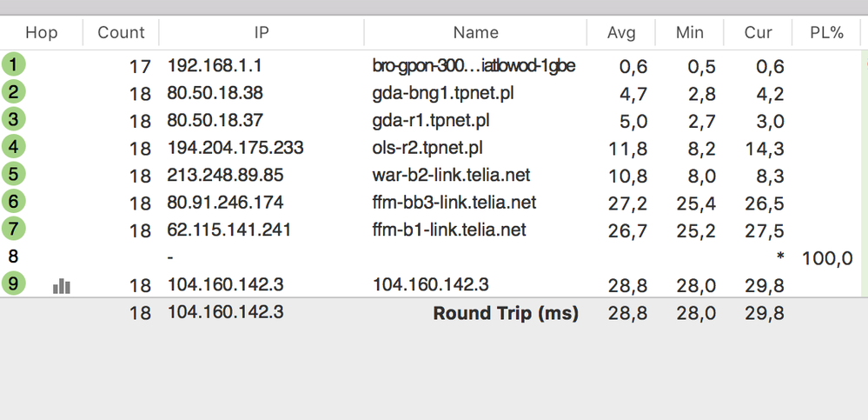Viewport: 868px width, 420px height.
Task: Sort by the Hop column header
Action: tap(41, 33)
